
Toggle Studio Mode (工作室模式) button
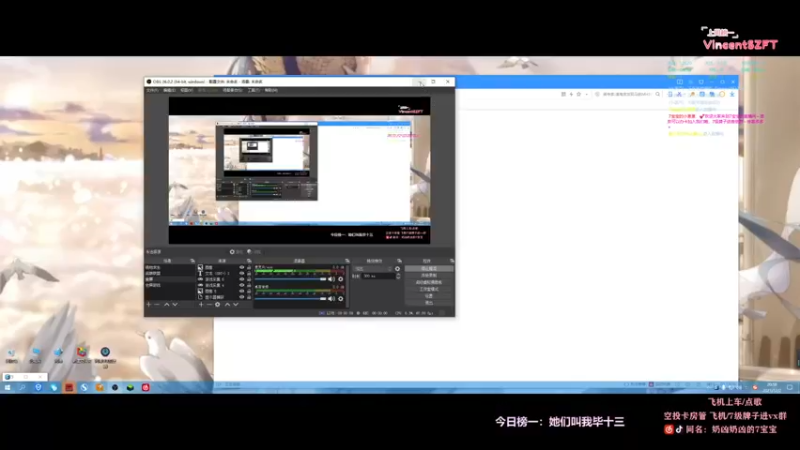point(429,289)
